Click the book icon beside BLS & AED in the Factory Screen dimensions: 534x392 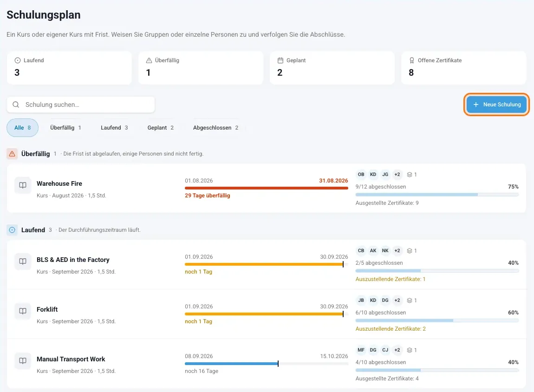(23, 261)
